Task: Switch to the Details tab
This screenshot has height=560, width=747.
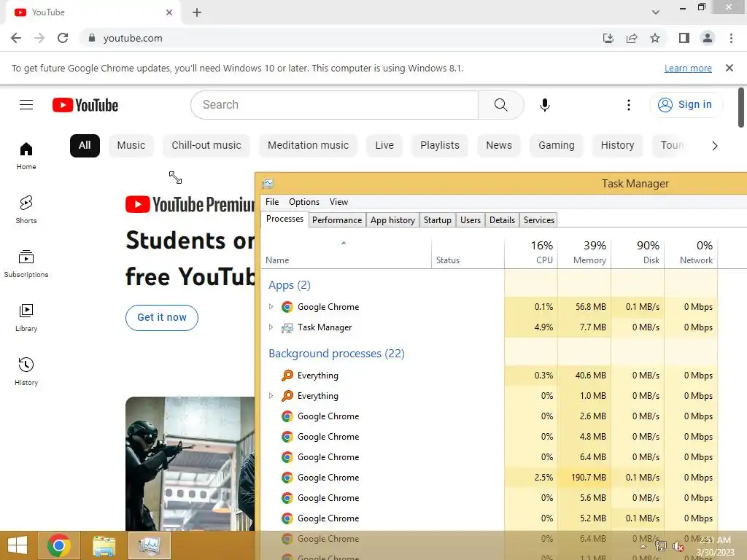Action: tap(502, 220)
